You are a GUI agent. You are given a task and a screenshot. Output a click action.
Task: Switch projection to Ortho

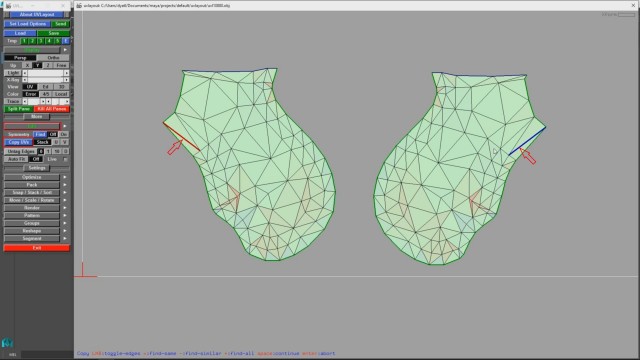click(x=53, y=58)
